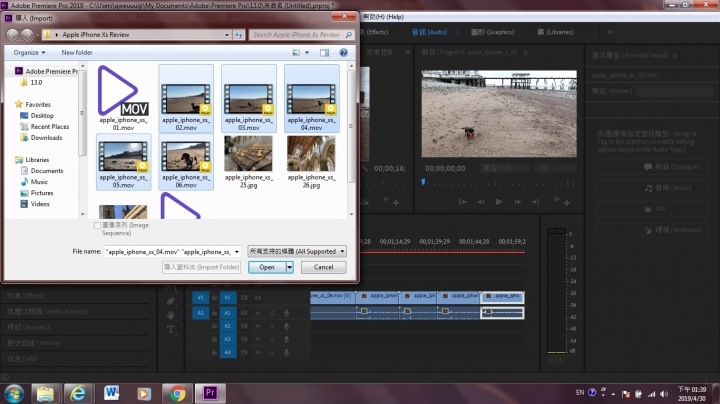Screen dimensions: 720x404
Task: Switch to the Effects workspace tab
Action: pos(373,32)
